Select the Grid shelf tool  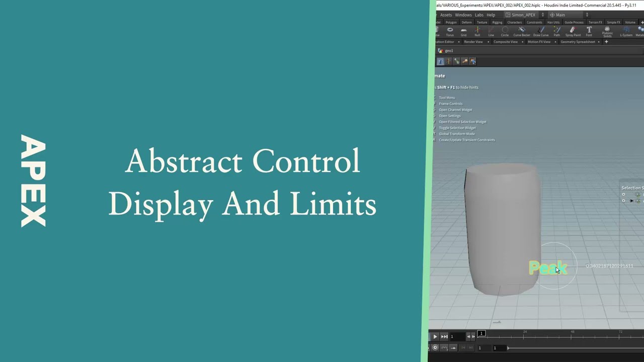[x=463, y=31]
